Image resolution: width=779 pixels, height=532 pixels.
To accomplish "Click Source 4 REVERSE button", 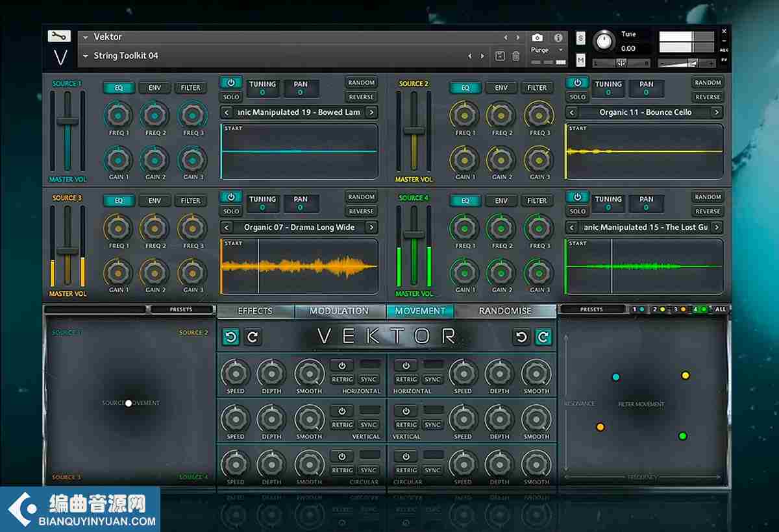I will coord(708,212).
